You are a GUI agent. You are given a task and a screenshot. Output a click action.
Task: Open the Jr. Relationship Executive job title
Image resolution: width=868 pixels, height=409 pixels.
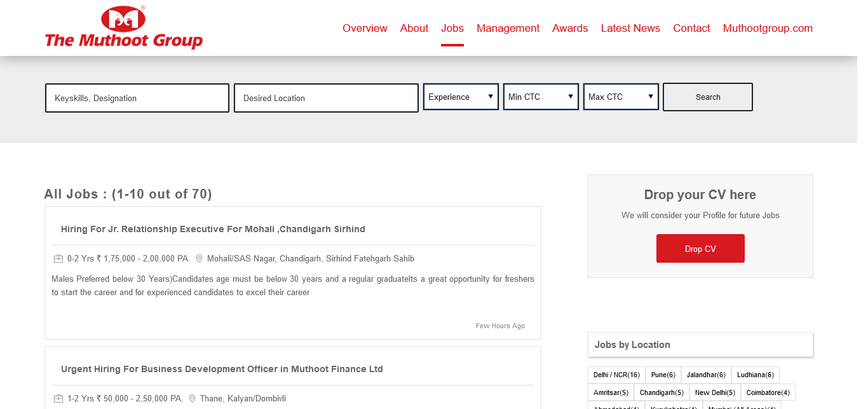[x=213, y=229]
